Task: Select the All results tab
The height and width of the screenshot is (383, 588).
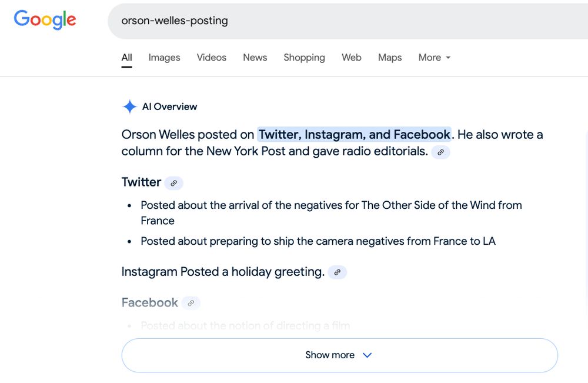Action: pos(126,58)
